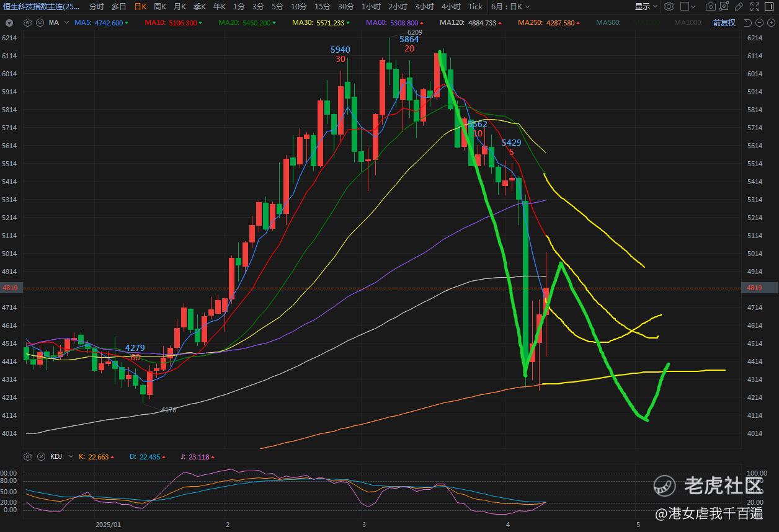Collapse the MA indicator legend arrow
Image resolution: width=779 pixels, height=532 pixels.
click(x=9, y=22)
